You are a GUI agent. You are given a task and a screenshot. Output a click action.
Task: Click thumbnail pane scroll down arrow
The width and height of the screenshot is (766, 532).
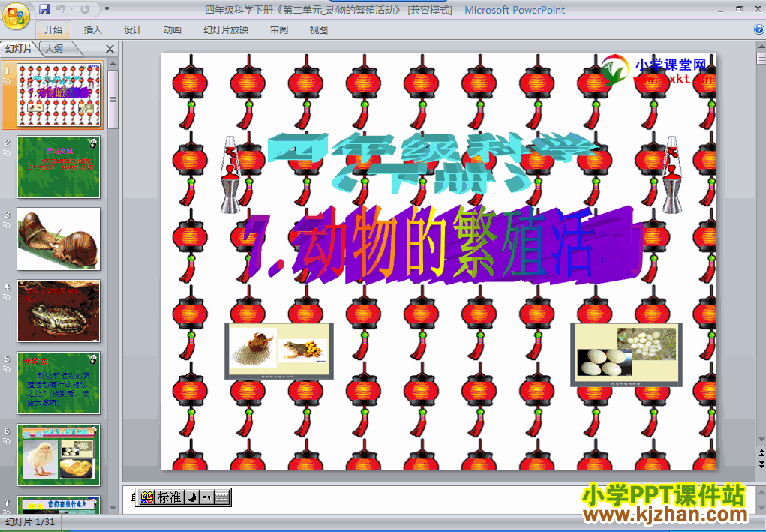(113, 509)
